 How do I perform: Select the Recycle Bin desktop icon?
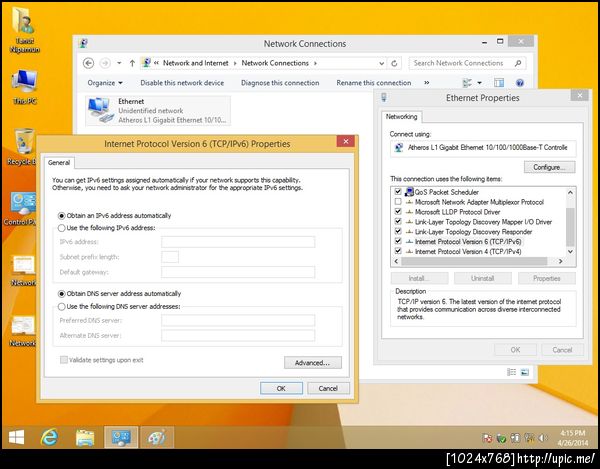point(23,147)
